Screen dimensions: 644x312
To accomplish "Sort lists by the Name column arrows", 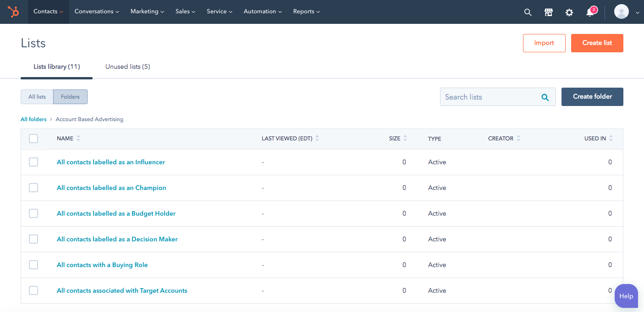I will click(x=78, y=139).
